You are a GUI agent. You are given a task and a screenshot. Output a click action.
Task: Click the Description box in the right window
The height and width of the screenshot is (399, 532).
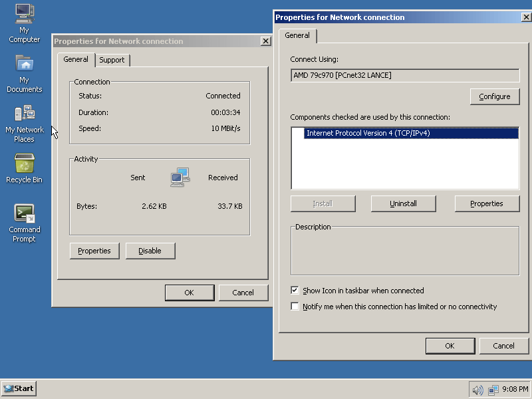tap(405, 251)
